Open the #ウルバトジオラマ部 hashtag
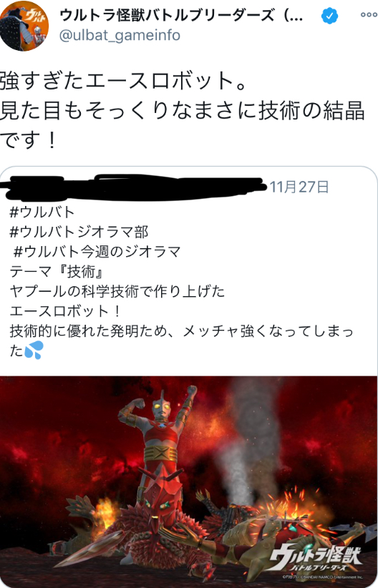378x588 pixels. click(x=79, y=232)
